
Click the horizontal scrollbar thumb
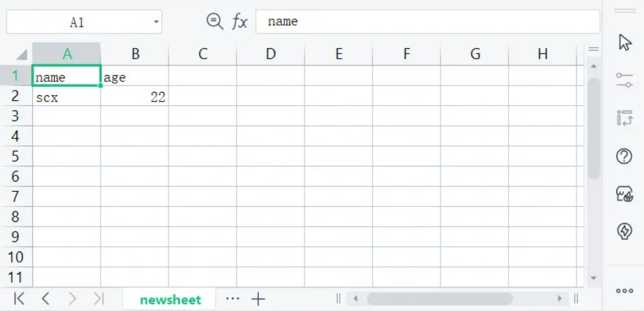[x=439, y=299]
